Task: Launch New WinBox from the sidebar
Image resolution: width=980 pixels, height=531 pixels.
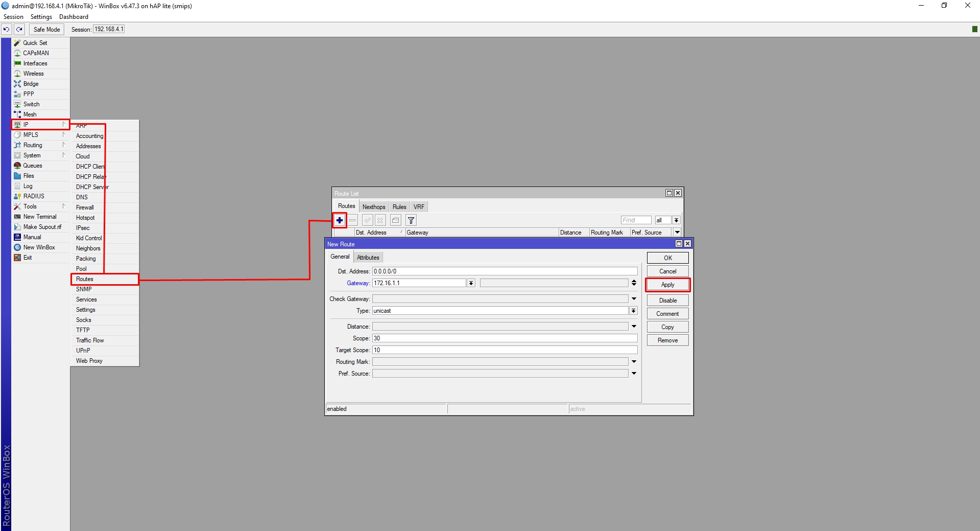Action: point(40,247)
